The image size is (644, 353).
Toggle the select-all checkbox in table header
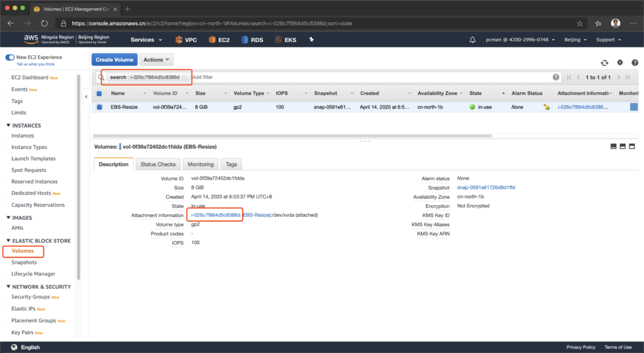coord(99,94)
